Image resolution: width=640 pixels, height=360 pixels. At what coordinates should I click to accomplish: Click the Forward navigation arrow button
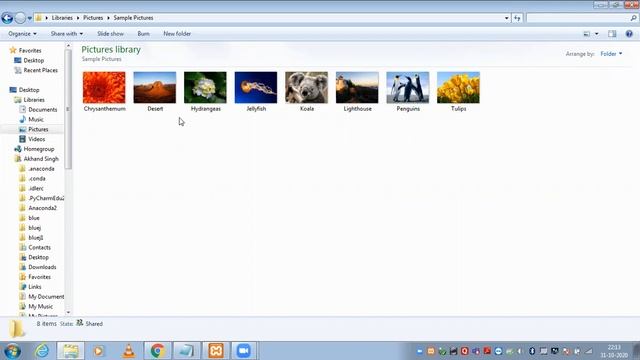click(x=20, y=18)
